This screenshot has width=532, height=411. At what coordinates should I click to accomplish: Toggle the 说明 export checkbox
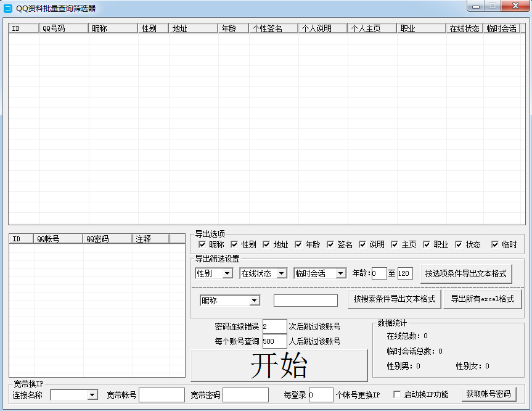point(362,244)
